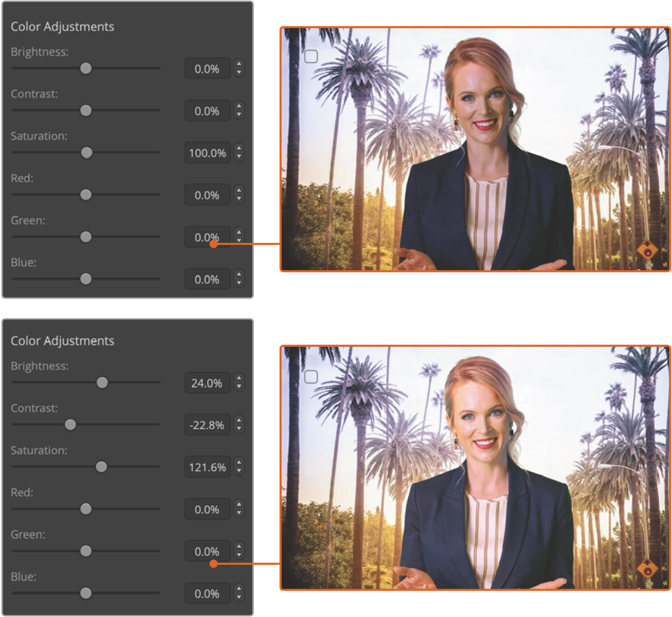Click the Blue slider handle in the bottom panel

point(86,593)
